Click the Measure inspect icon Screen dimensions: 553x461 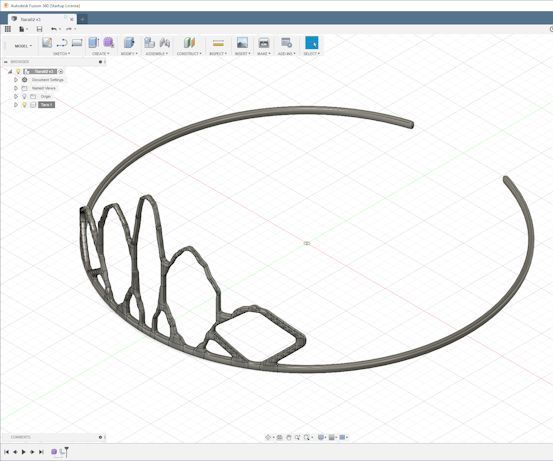pyautogui.click(x=218, y=43)
